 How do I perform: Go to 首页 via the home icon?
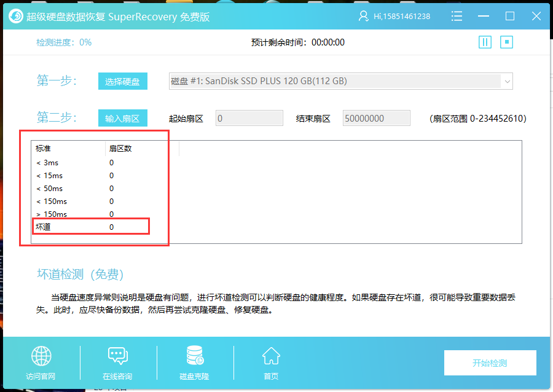[x=271, y=356]
